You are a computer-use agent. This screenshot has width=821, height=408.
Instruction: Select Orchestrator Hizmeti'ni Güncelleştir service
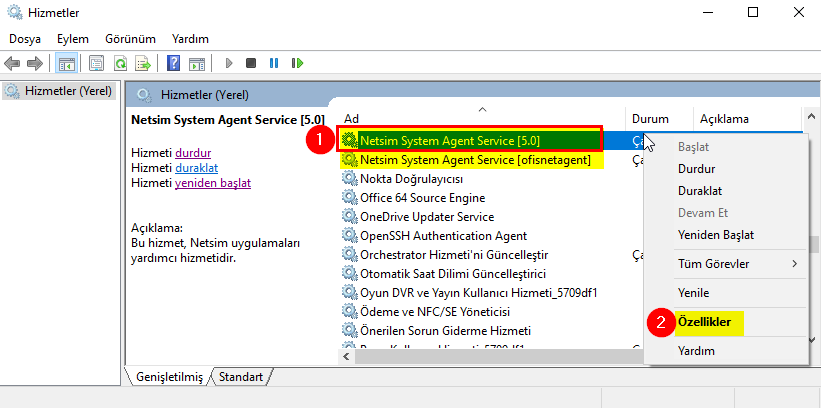[453, 255]
